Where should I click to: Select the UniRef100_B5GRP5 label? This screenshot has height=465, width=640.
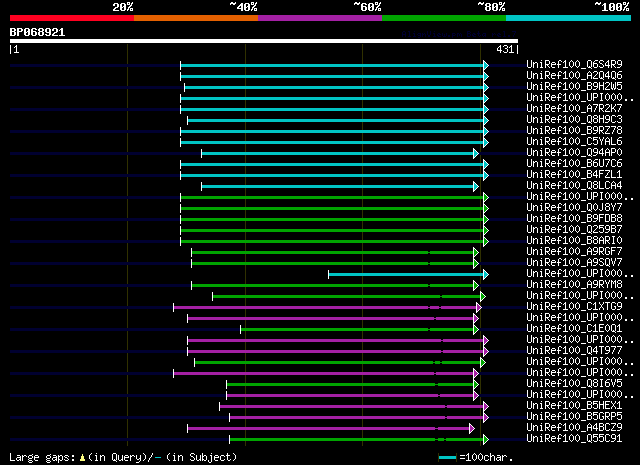tap(574, 417)
